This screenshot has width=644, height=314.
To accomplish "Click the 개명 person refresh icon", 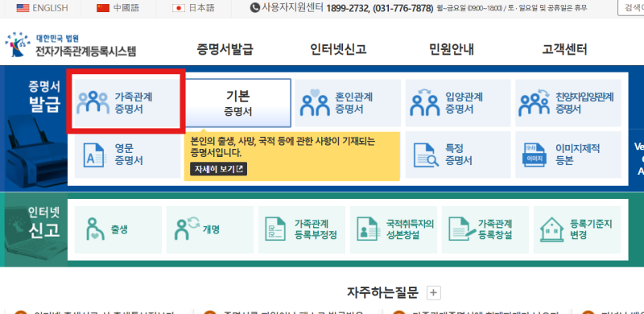I will (187, 229).
